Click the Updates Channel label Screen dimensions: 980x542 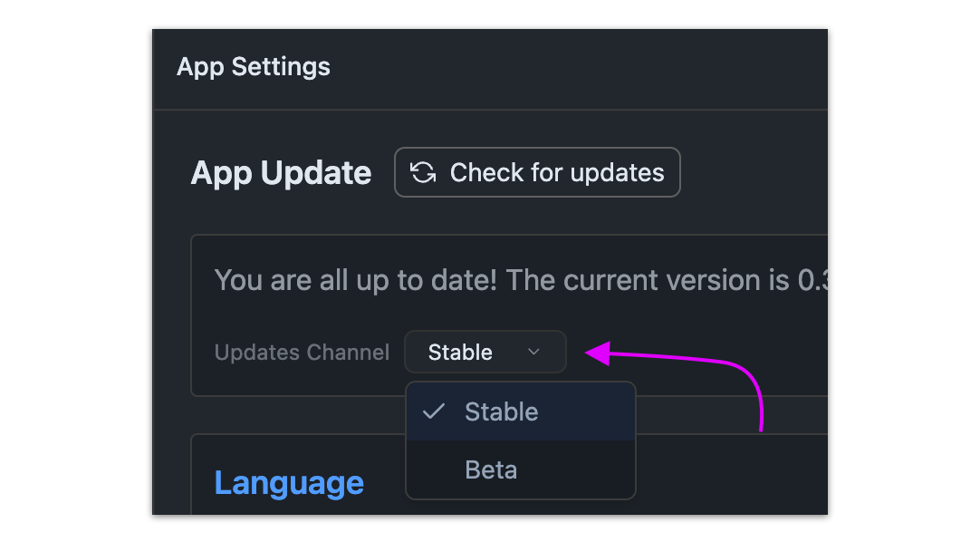click(302, 353)
